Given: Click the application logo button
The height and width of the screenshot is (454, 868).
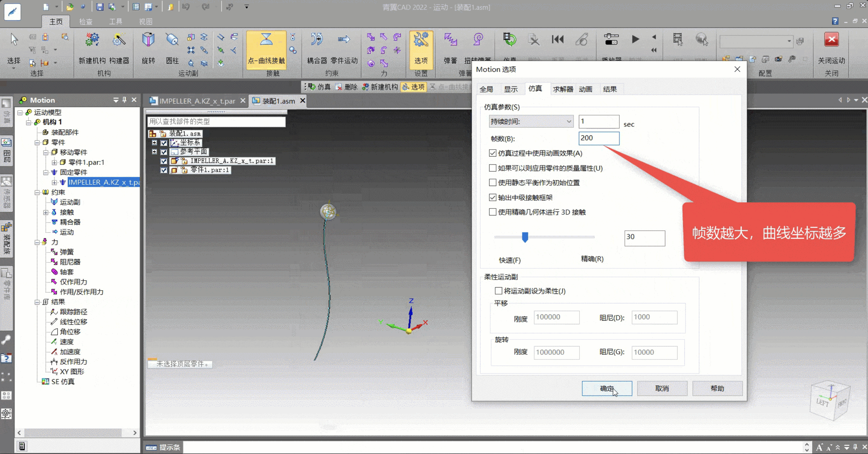Looking at the screenshot, I should coord(13,12).
